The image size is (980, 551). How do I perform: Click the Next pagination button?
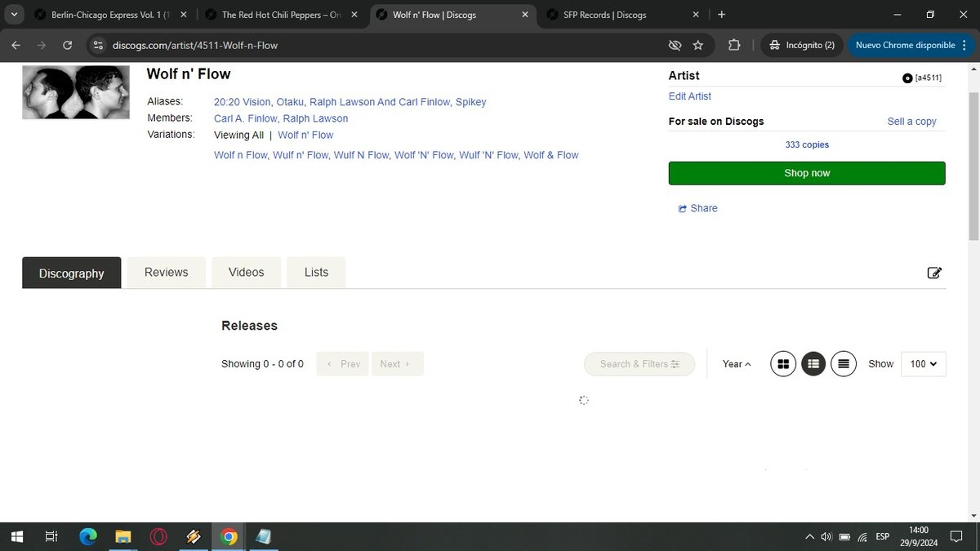tap(397, 364)
